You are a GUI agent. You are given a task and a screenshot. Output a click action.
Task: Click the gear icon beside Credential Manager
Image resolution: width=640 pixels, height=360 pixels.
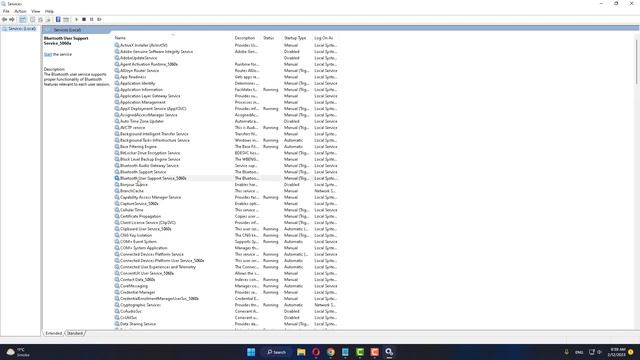click(117, 292)
